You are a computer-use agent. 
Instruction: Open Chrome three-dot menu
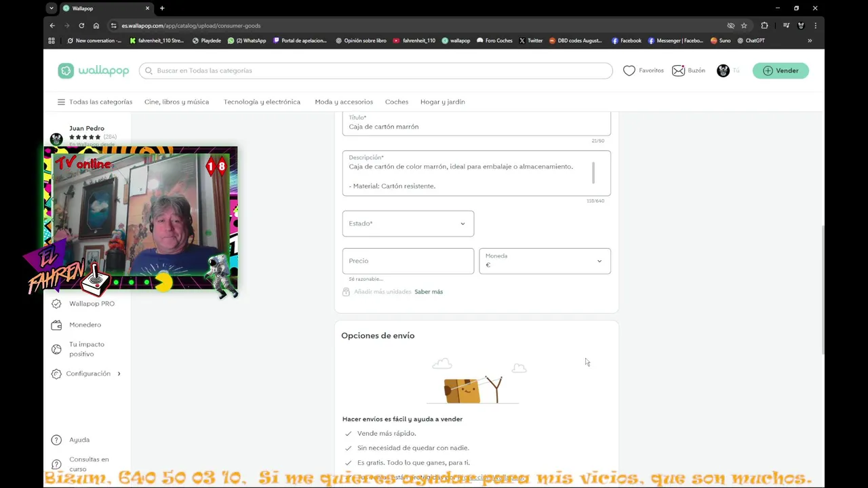[815, 26]
